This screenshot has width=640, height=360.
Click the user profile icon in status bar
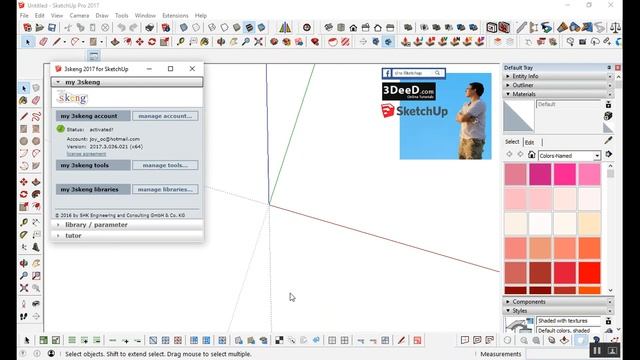coord(51,353)
